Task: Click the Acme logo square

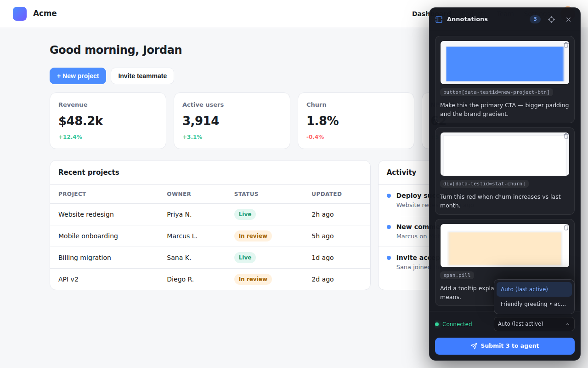Action: 20,14
